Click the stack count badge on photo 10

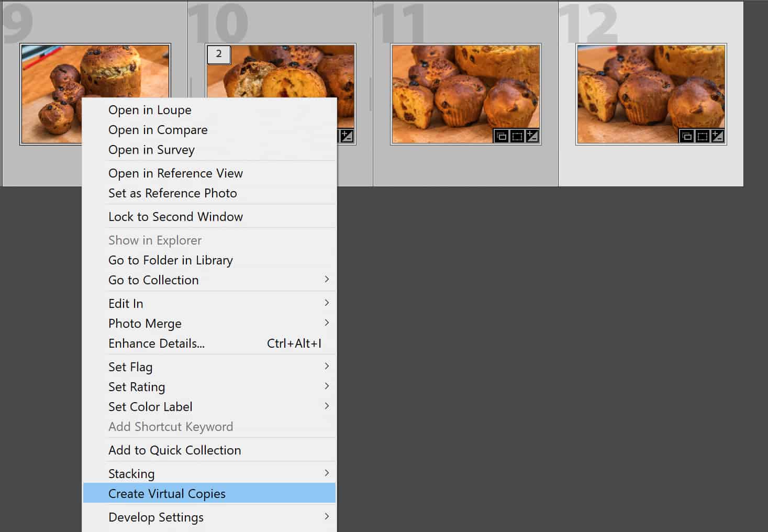point(219,54)
